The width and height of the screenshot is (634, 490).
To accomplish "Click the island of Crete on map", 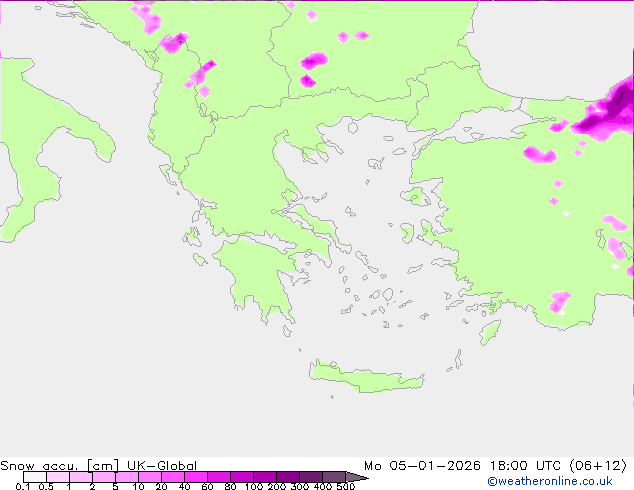I will [x=366, y=376].
